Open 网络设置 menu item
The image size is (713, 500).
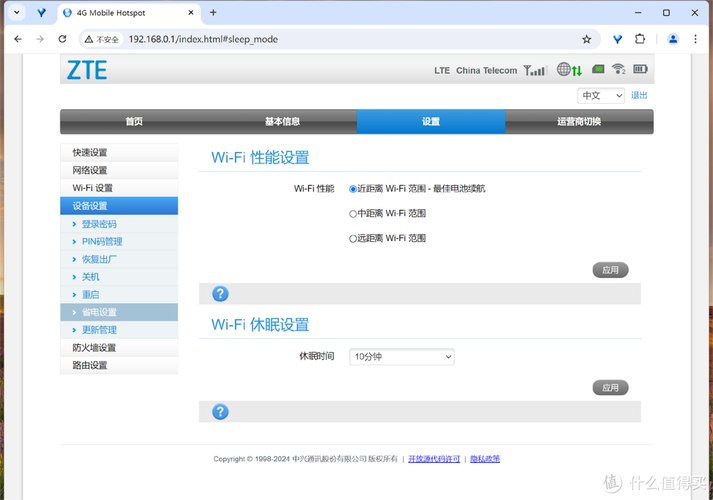tap(119, 170)
